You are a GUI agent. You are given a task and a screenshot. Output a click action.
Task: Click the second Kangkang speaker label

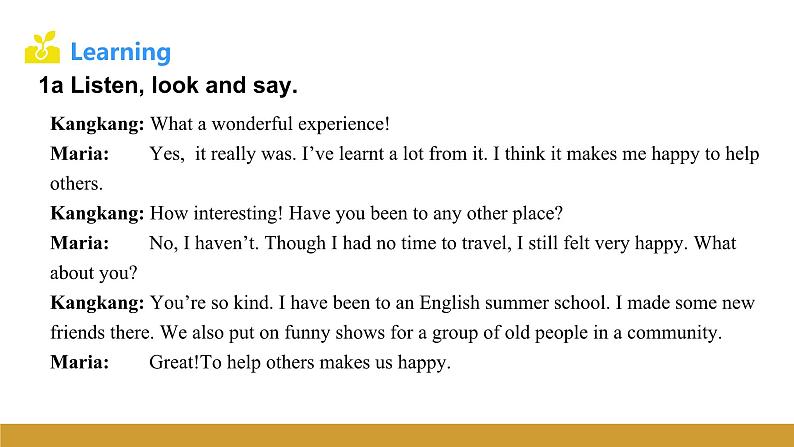pos(97,213)
